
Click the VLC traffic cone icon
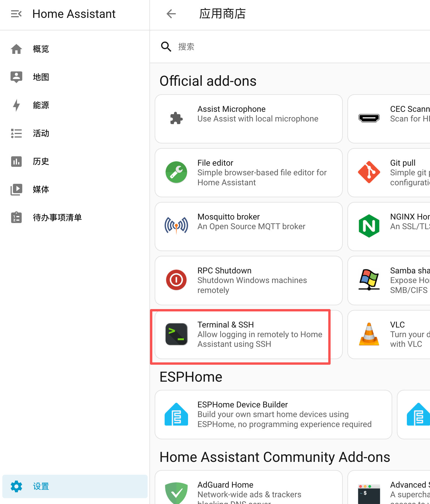point(369,334)
